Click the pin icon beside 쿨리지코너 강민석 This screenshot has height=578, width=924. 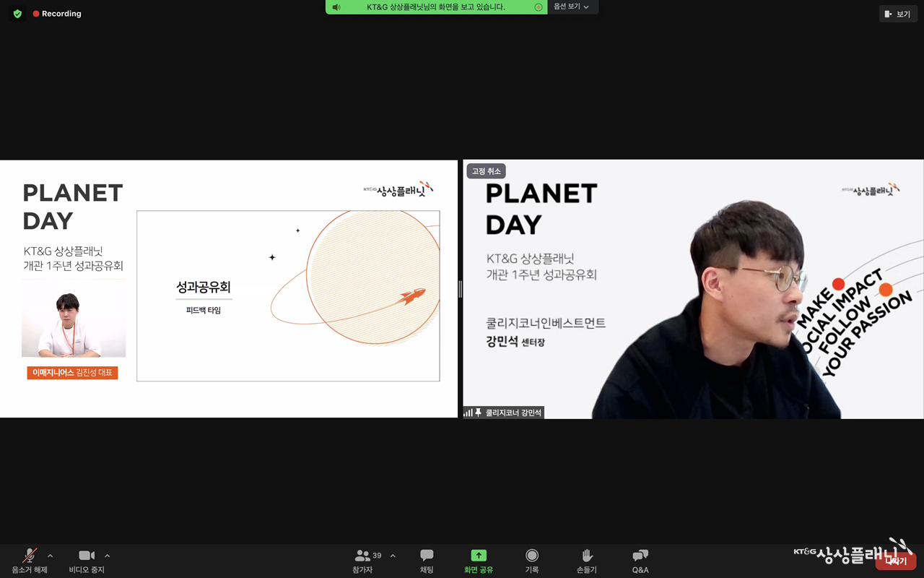click(x=478, y=413)
